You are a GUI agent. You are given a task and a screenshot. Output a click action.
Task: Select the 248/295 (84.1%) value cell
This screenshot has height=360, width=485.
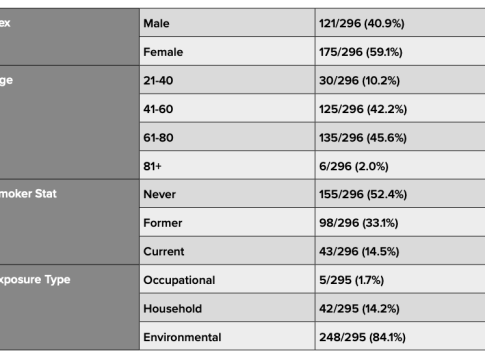pos(400,336)
